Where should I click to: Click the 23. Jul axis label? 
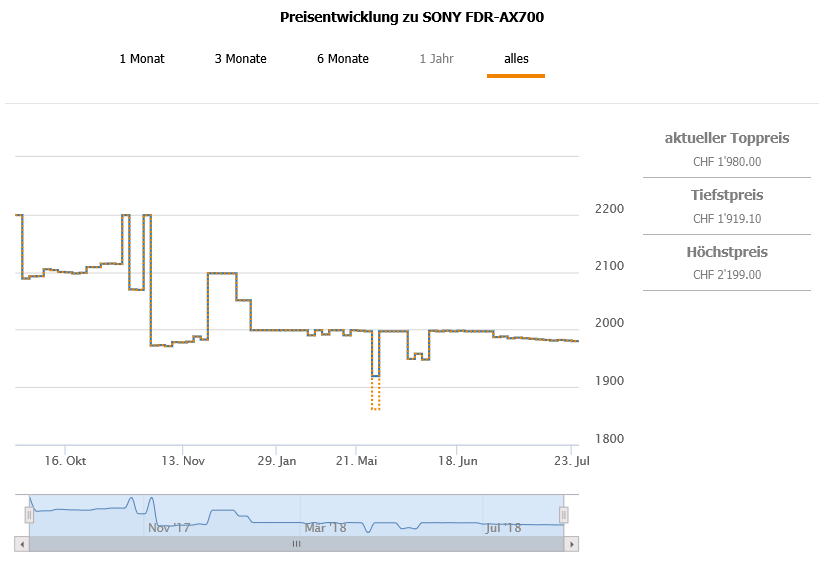point(572,461)
